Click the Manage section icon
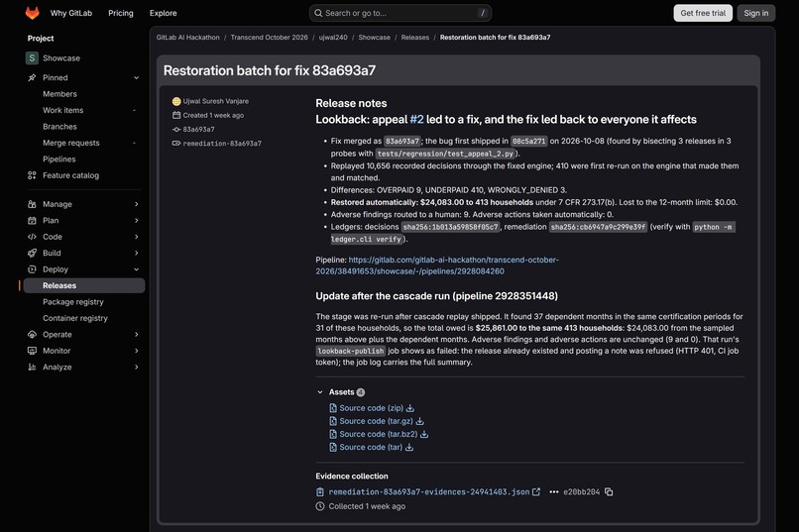Screen dimensions: 799x532 pyautogui.click(x=32, y=204)
